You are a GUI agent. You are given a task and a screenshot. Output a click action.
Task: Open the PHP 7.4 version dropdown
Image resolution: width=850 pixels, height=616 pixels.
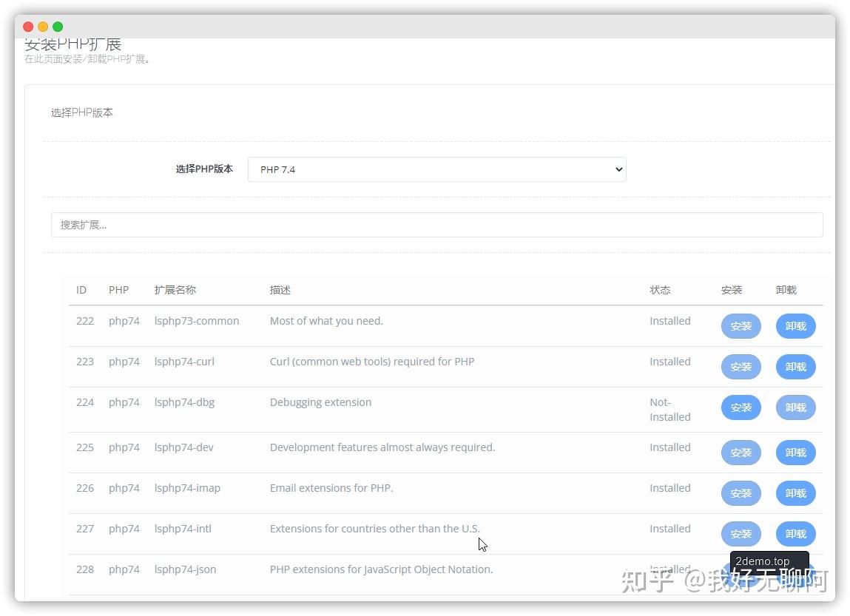437,169
